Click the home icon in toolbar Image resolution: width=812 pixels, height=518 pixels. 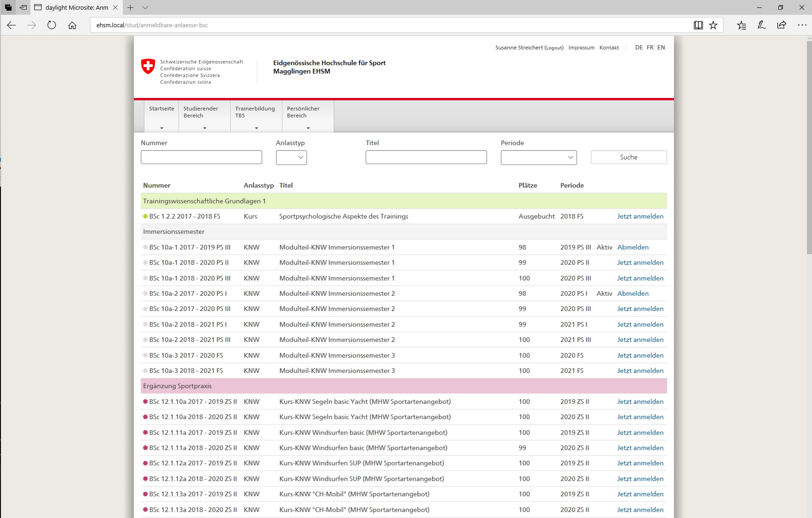click(x=72, y=25)
